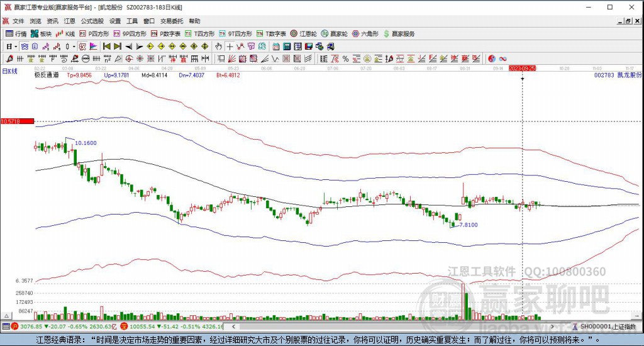The height and width of the screenshot is (346, 644).
Task: Click the purple flag icon
Action: click(x=93, y=47)
